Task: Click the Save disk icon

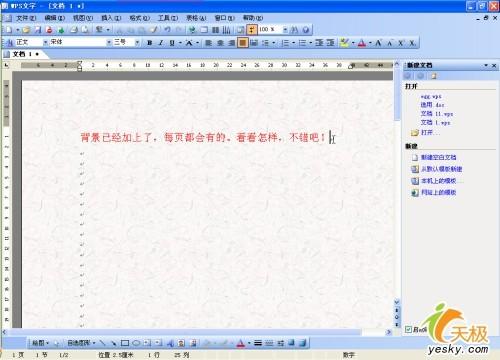Action: coord(38,30)
